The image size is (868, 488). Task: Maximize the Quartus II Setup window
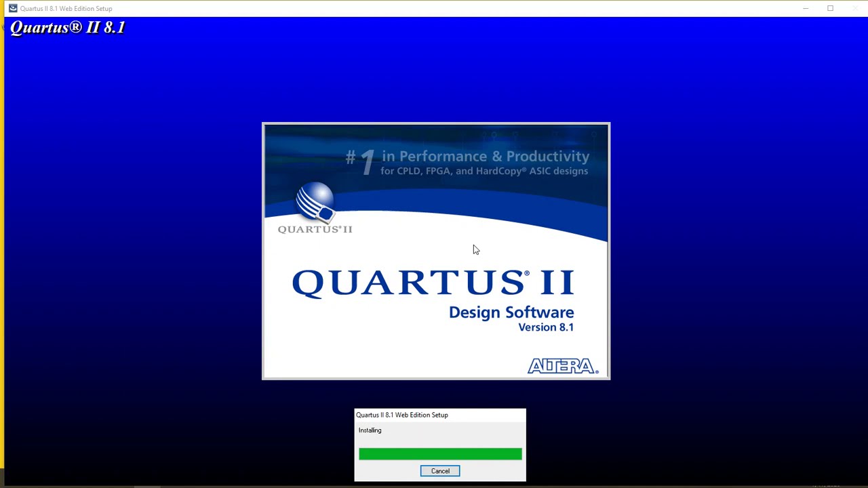[x=830, y=8]
